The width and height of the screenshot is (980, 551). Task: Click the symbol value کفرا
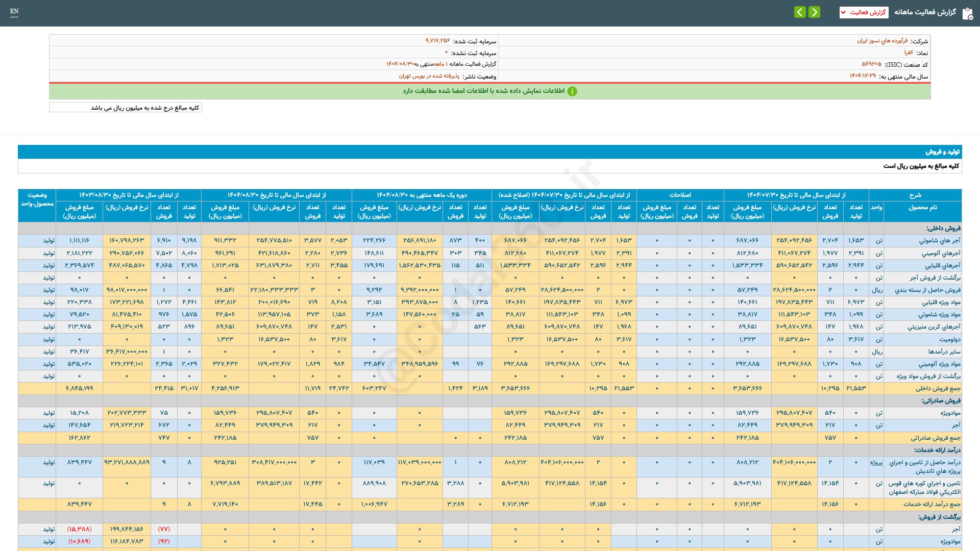909,53
